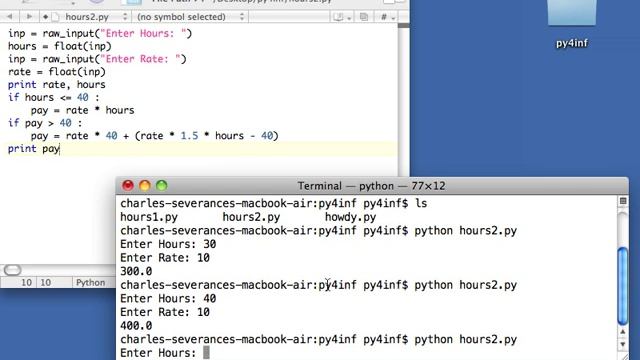
Task: Click the column number '10' in the status bar
Action: (x=45, y=282)
